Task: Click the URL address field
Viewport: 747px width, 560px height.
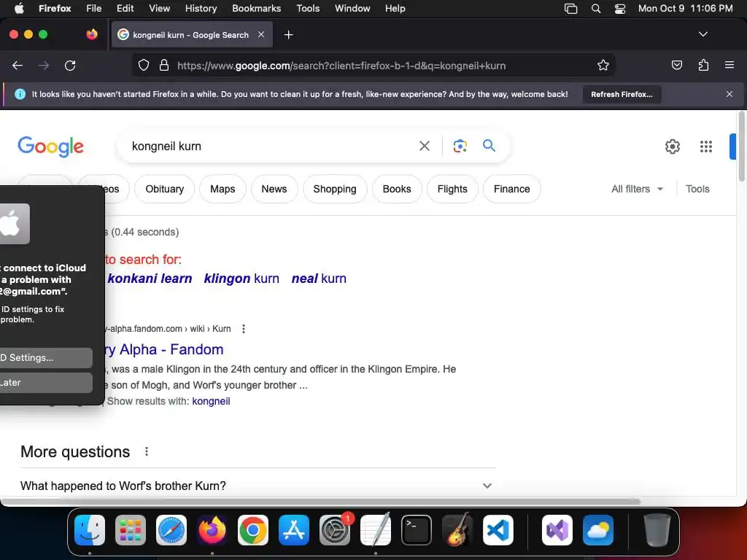Action: point(373,65)
